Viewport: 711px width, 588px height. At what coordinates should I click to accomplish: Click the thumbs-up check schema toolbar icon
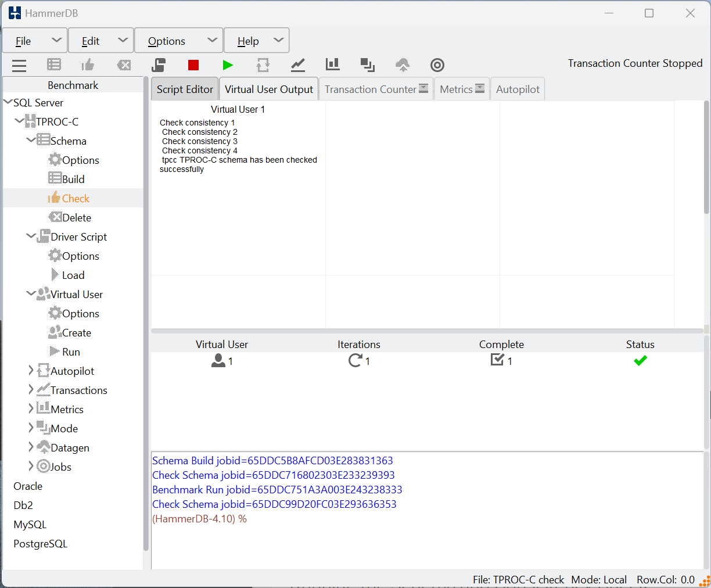pos(88,65)
